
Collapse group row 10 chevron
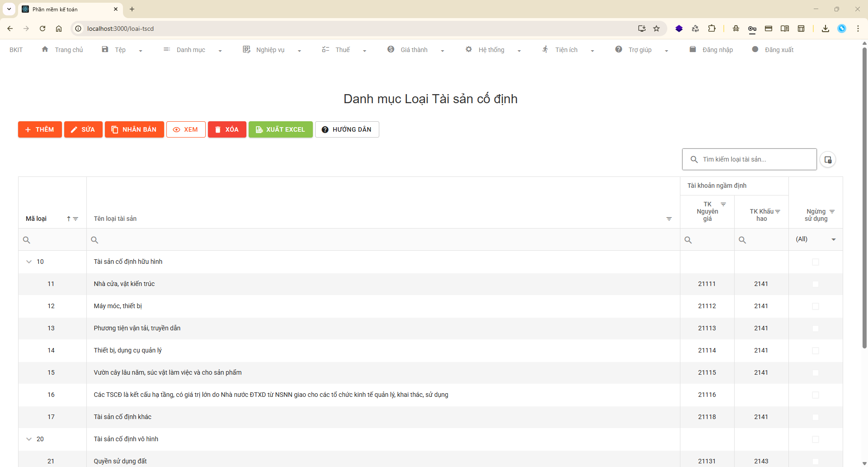point(29,262)
